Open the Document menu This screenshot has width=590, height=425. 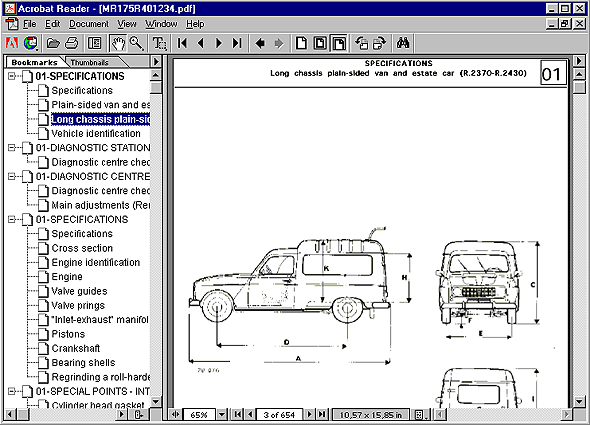pos(89,24)
